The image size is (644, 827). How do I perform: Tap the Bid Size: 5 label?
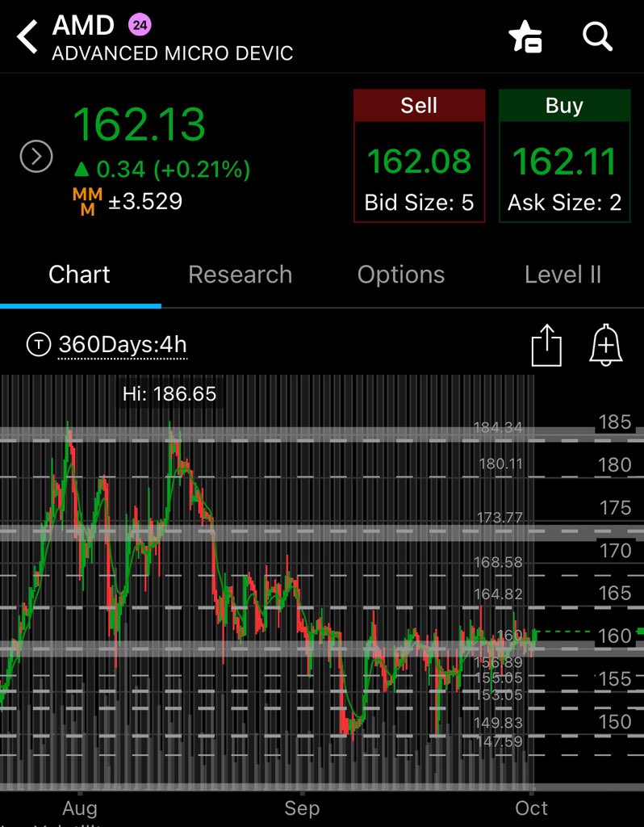click(419, 203)
